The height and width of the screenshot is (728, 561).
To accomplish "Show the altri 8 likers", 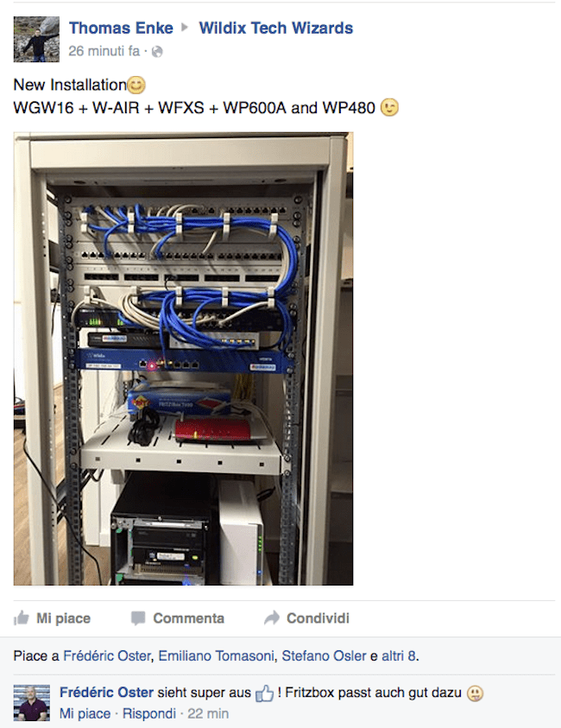I will (398, 655).
